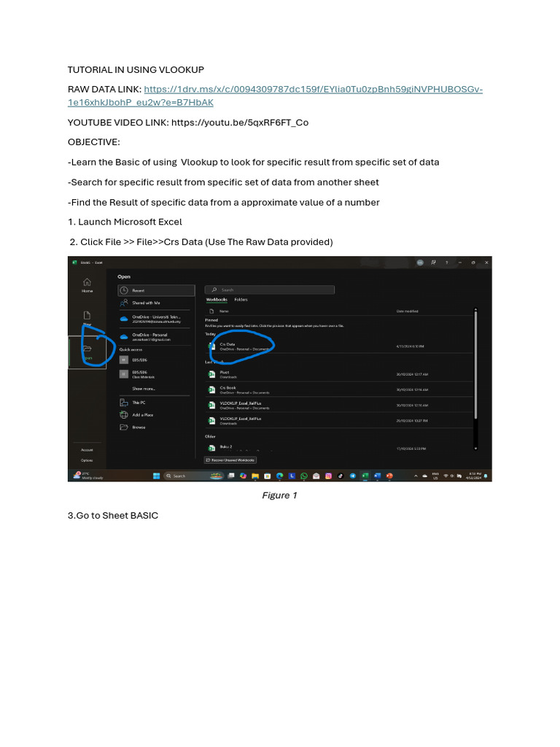Click Options in Excel sidebar

pos(87,460)
